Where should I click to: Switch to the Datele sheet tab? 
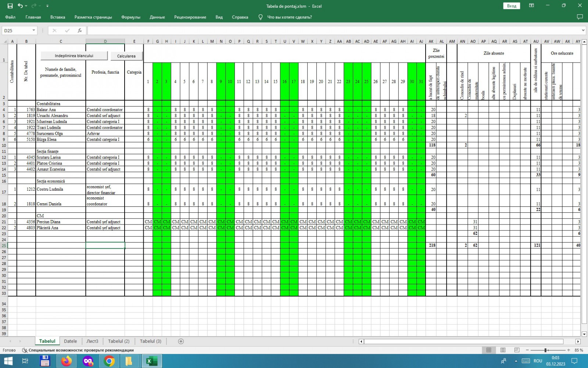[x=71, y=341]
